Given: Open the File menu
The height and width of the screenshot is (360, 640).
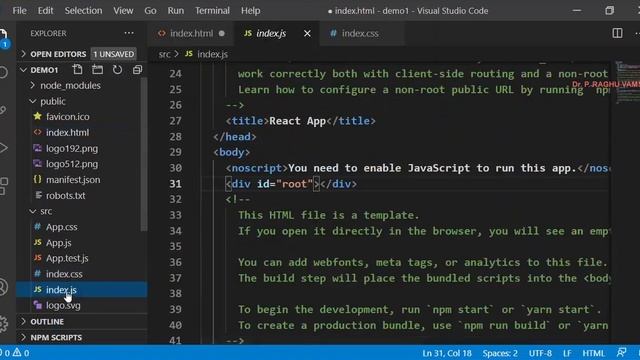Looking at the screenshot, I should pos(19,11).
